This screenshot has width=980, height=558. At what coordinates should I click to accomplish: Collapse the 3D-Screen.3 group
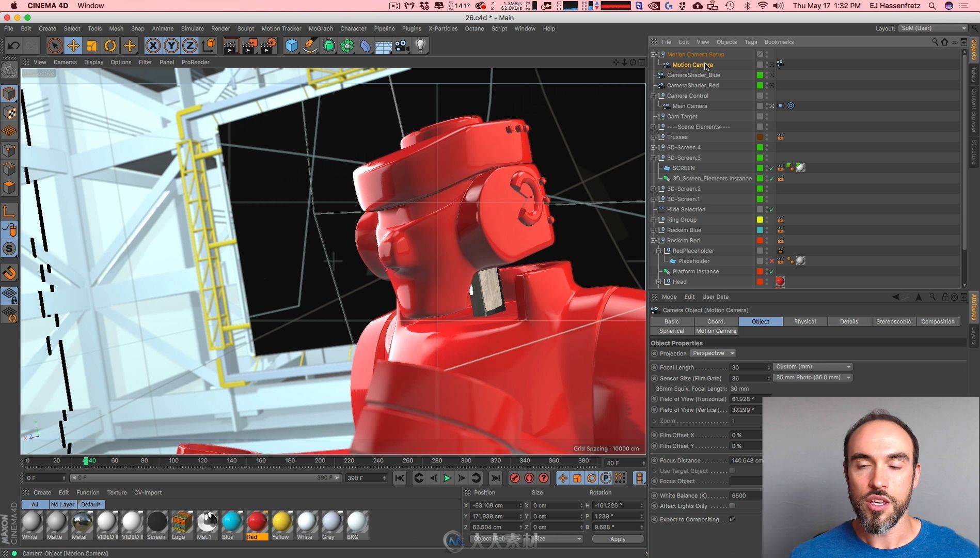[x=653, y=158]
